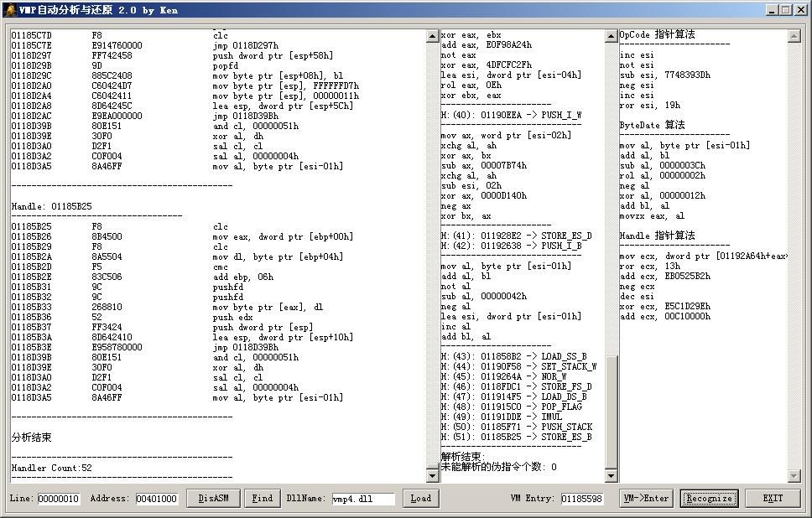Select the 'Handle: 01185B25' line
Viewport: 812px width, 518px height.
(52, 206)
